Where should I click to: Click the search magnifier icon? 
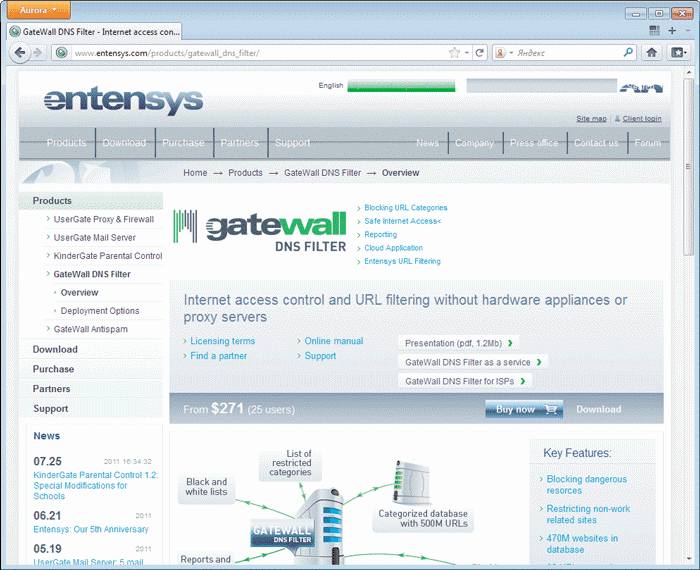[628, 53]
